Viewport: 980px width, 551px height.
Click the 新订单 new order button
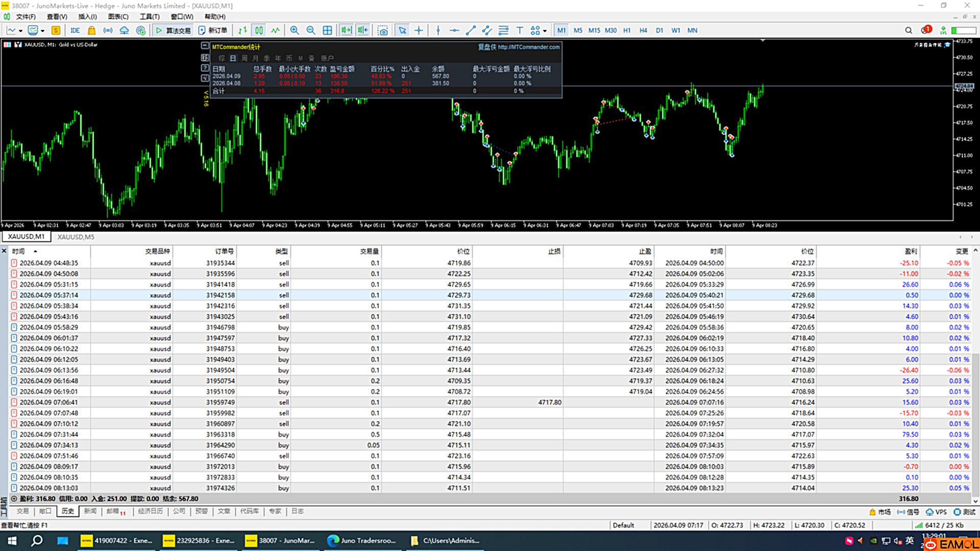click(213, 31)
